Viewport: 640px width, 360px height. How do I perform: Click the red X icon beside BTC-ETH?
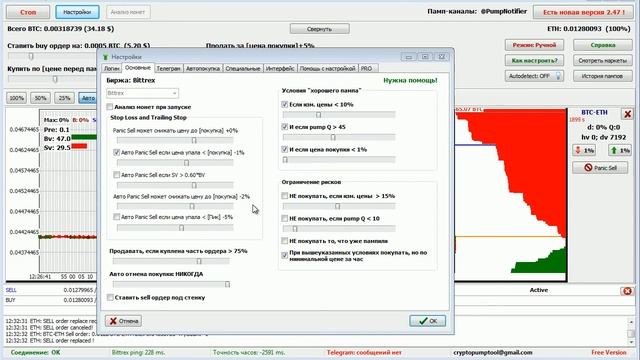click(x=627, y=114)
